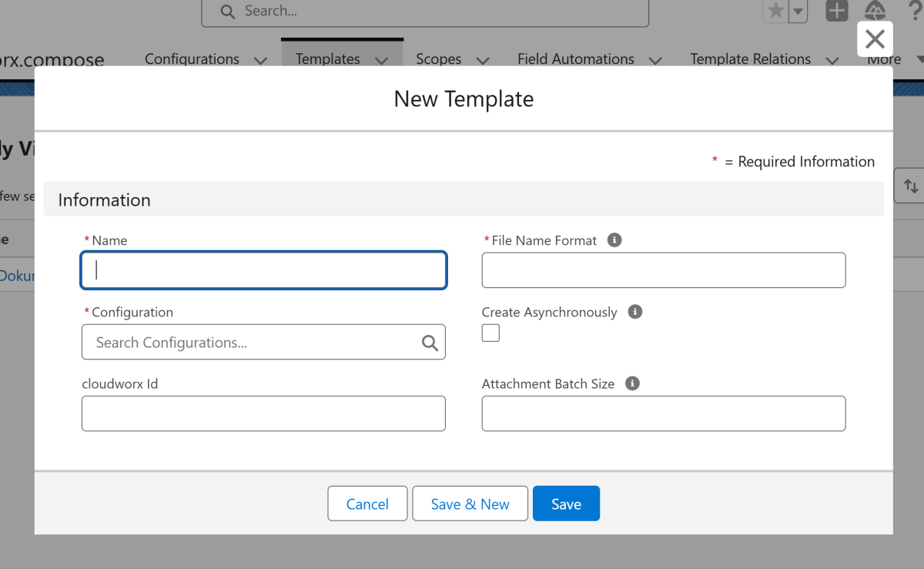Focus the cloudworx Id text field
924x569 pixels.
click(x=263, y=413)
